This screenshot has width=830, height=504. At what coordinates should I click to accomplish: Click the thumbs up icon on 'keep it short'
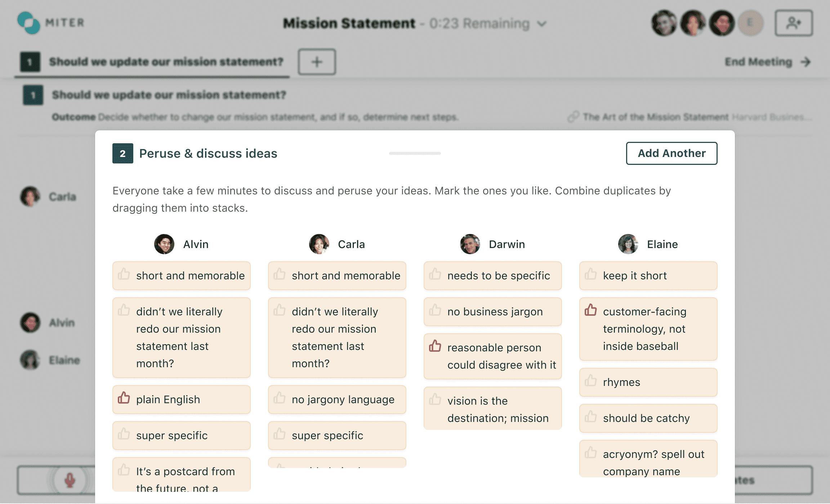click(x=590, y=275)
